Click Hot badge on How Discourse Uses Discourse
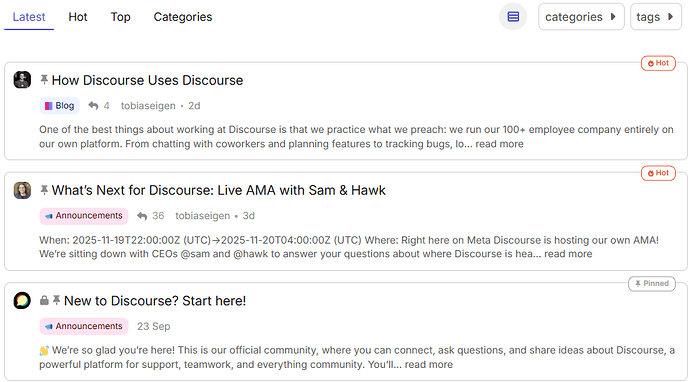The height and width of the screenshot is (382, 690). coord(658,63)
